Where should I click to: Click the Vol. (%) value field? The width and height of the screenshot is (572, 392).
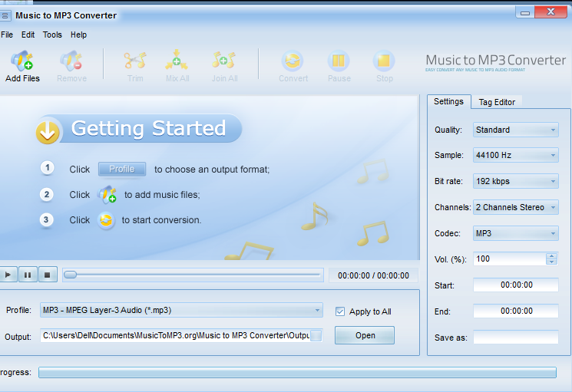[x=510, y=259]
